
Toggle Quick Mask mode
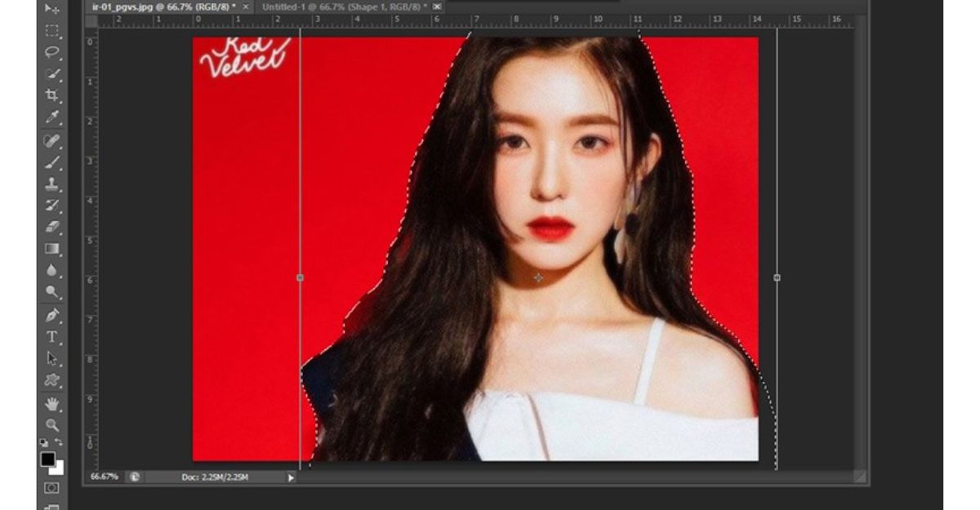tap(51, 487)
